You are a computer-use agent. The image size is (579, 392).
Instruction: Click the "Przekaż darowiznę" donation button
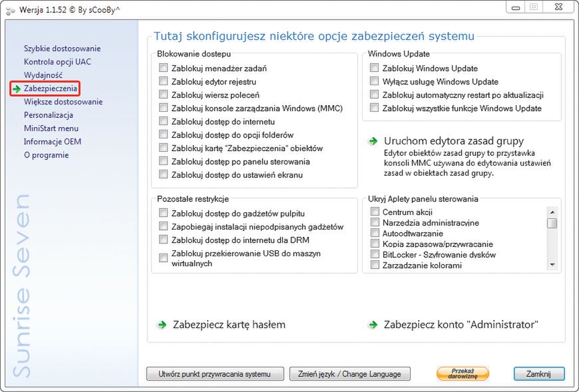(x=463, y=374)
